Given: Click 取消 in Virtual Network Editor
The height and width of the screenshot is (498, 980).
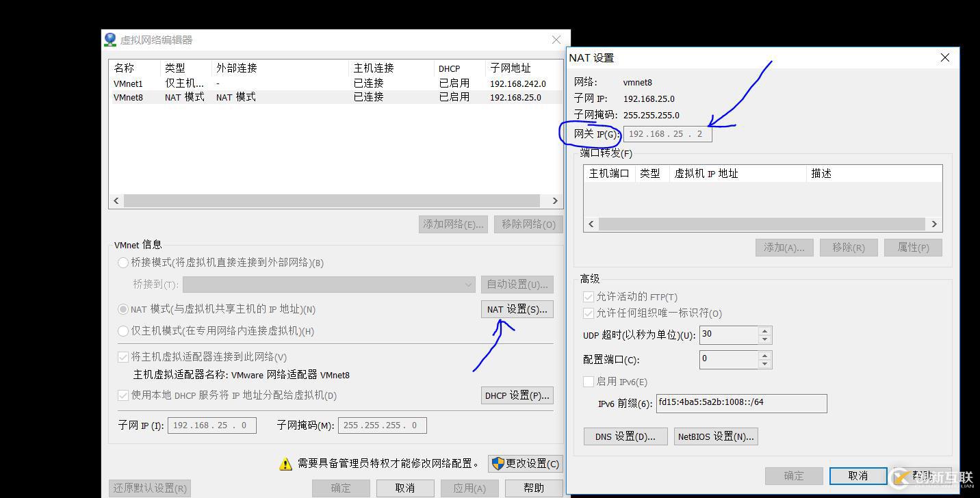Looking at the screenshot, I should pos(405,488).
